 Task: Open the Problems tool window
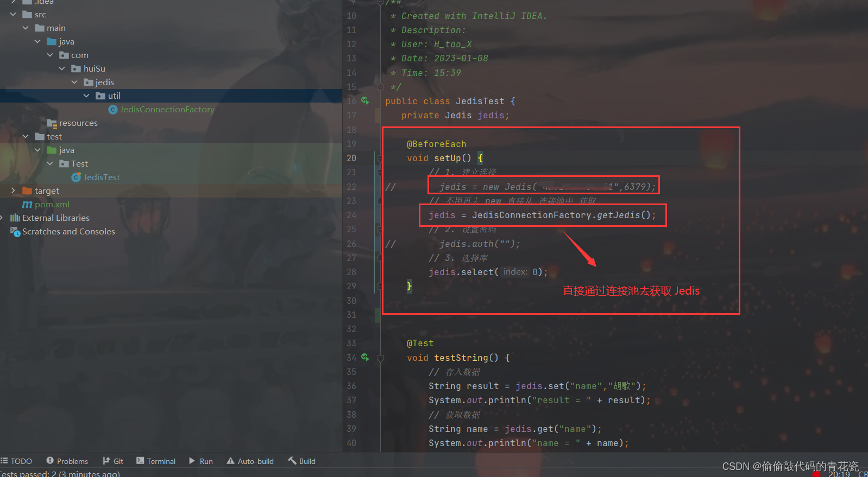click(x=67, y=461)
